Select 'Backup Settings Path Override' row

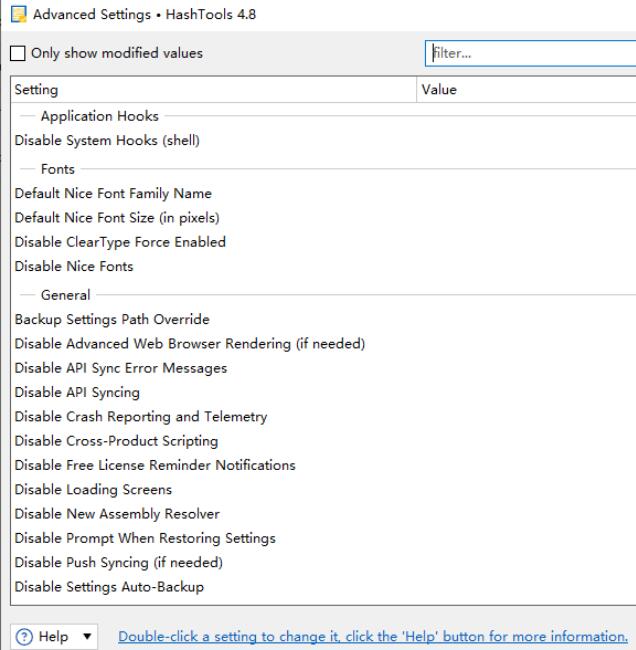[112, 320]
